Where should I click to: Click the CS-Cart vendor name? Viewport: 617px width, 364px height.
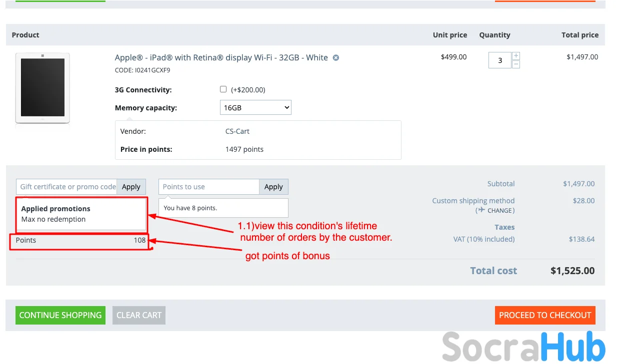[237, 131]
